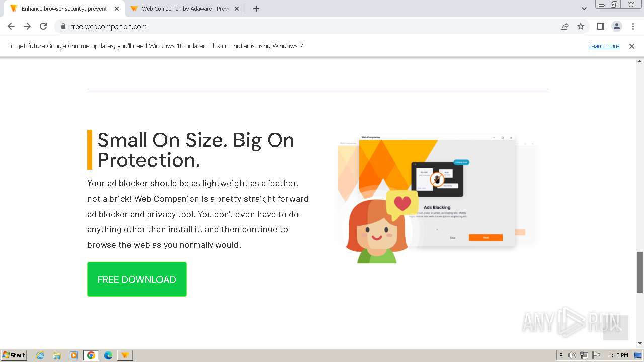Click the FREE DOWNLOAD button
The width and height of the screenshot is (644, 362).
coord(137,279)
